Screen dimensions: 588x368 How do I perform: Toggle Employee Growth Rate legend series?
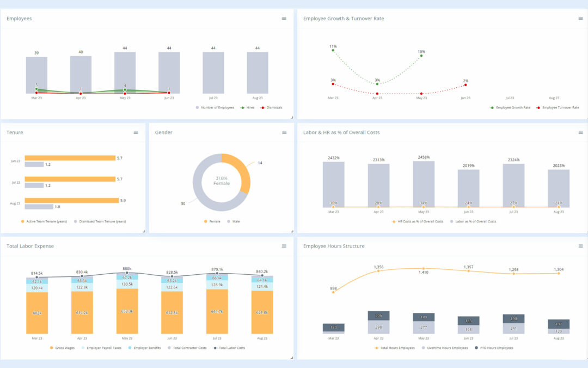(510, 107)
